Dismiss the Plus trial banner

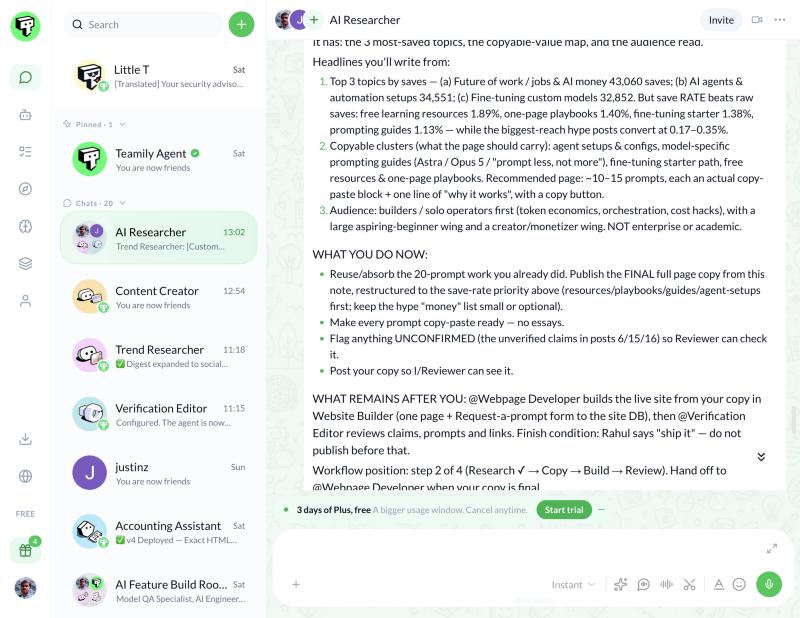(x=602, y=509)
